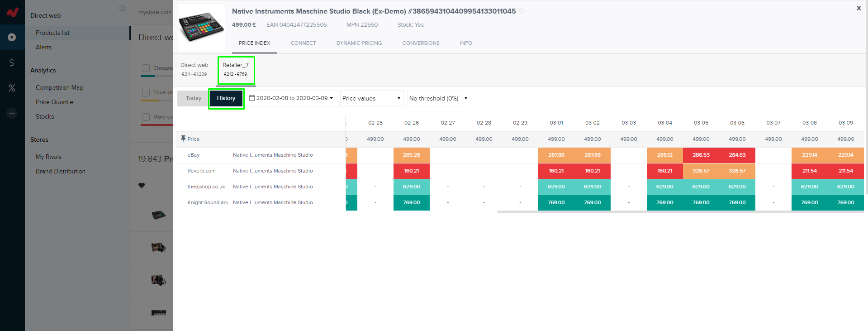The width and height of the screenshot is (868, 331).
Task: Click the red brand logo in sidebar
Action: coord(12,12)
